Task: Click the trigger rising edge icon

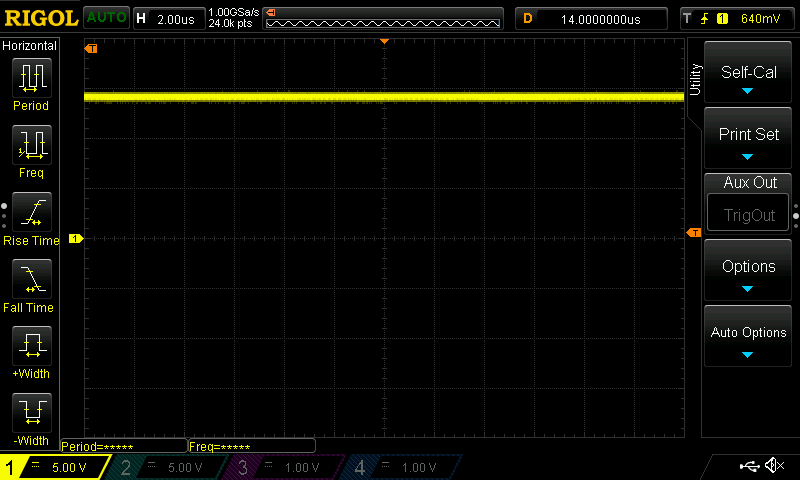Action: click(x=705, y=19)
